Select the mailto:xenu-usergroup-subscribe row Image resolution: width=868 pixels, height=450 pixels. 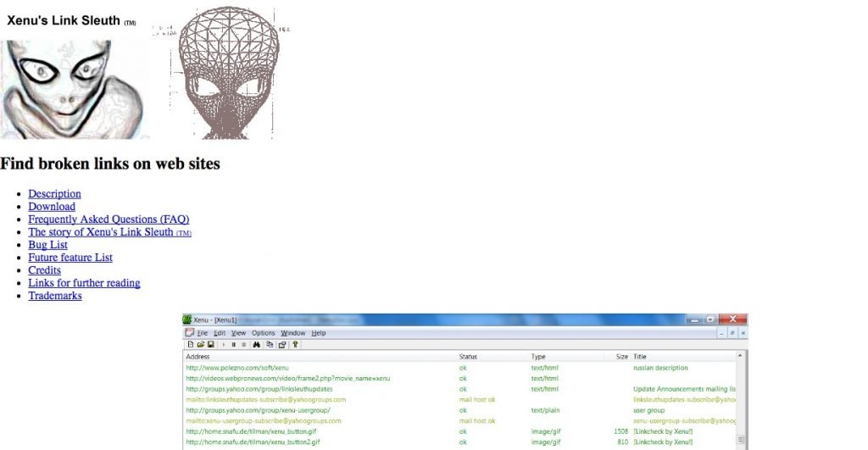click(264, 421)
